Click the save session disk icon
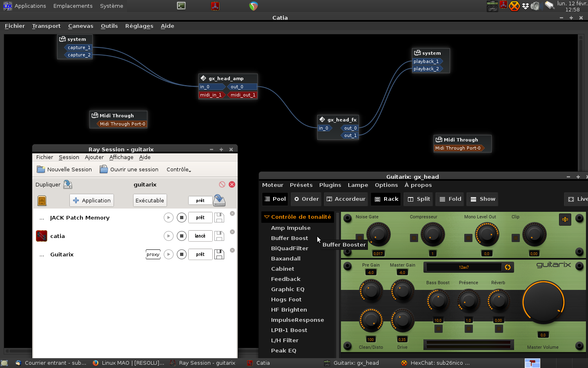588x368 pixels. pos(219,200)
